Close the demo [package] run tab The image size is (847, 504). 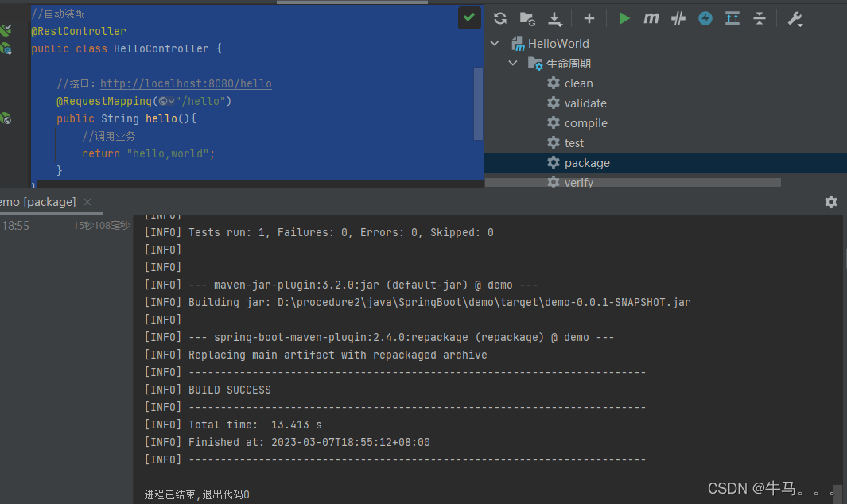(x=87, y=202)
